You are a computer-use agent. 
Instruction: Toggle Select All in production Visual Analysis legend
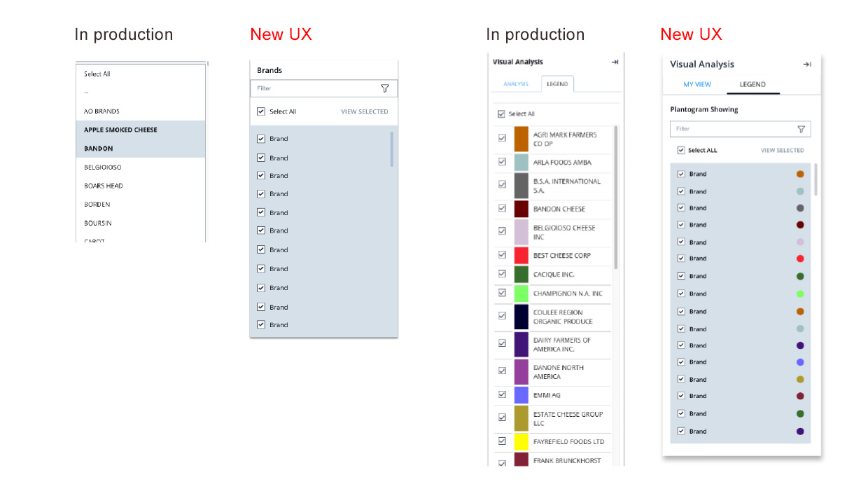[500, 113]
